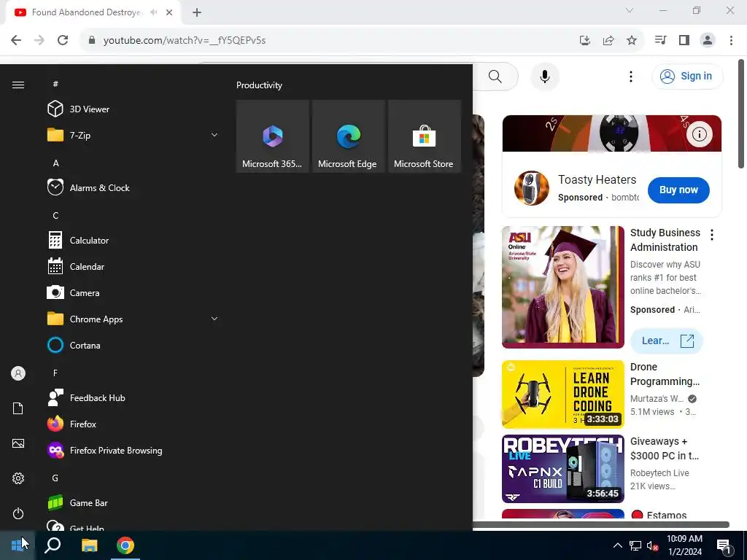Open the Microsoft Store tile
The width and height of the screenshot is (747, 560).
point(424,136)
